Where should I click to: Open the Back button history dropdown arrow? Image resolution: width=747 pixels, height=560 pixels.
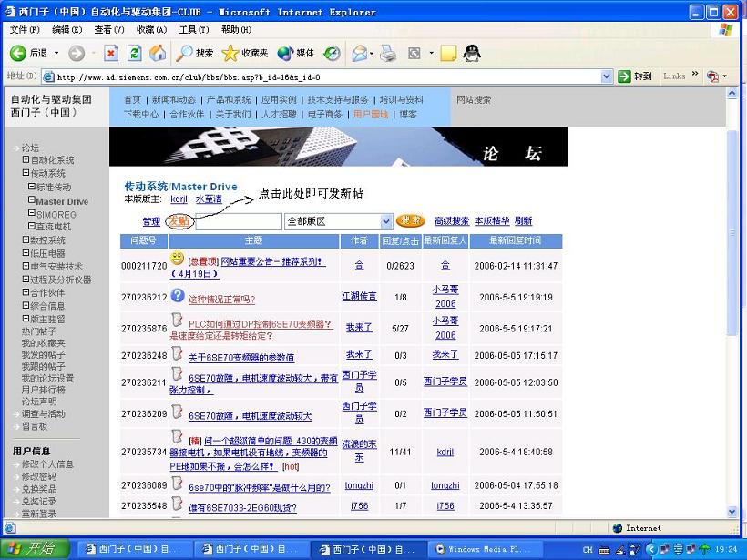(56, 53)
